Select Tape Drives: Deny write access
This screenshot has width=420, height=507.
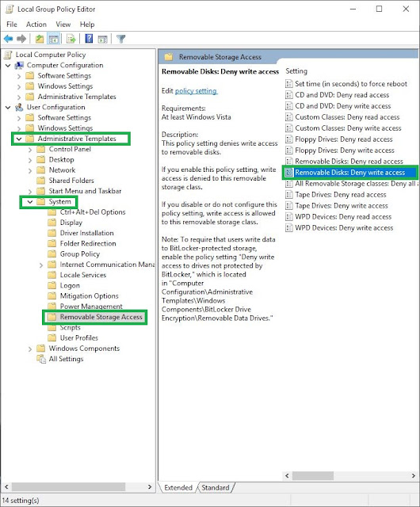(342, 206)
